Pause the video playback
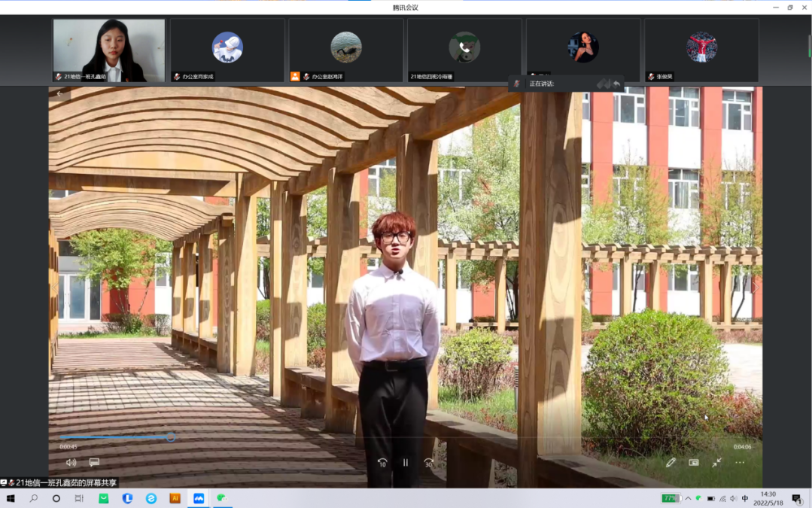Viewport: 812px width, 508px height. tap(405, 463)
